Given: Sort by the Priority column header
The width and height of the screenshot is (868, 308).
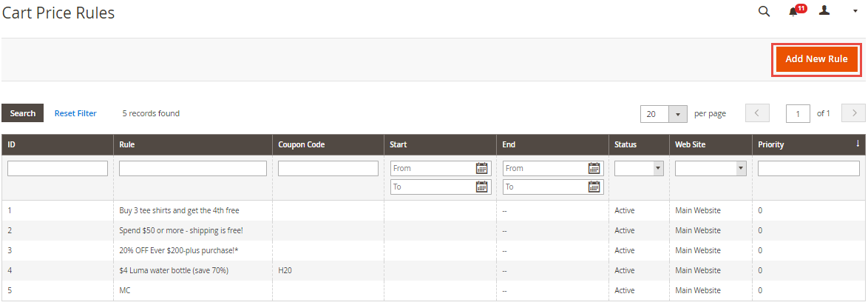Looking at the screenshot, I should click(771, 144).
